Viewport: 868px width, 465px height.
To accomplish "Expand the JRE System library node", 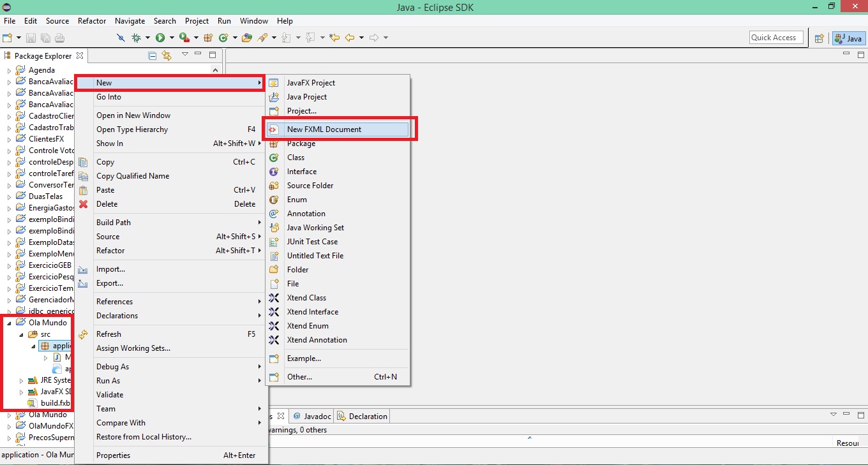I will point(21,381).
